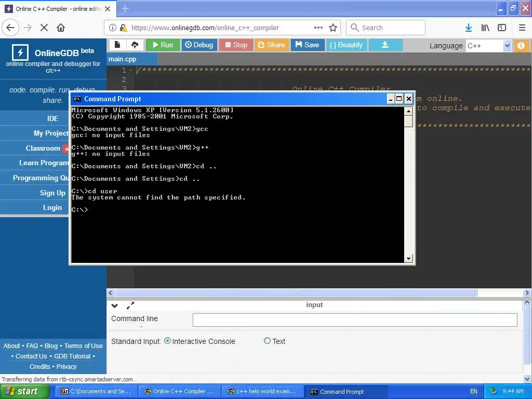The image size is (532, 399).
Task: Select Interactive Console radio button
Action: click(x=167, y=341)
